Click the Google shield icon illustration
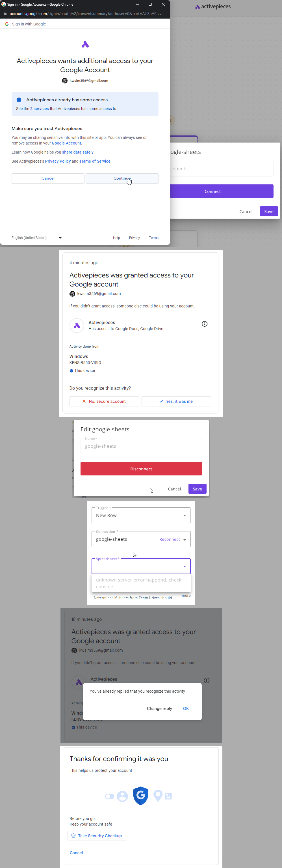This screenshot has height=868, width=282. (x=141, y=796)
